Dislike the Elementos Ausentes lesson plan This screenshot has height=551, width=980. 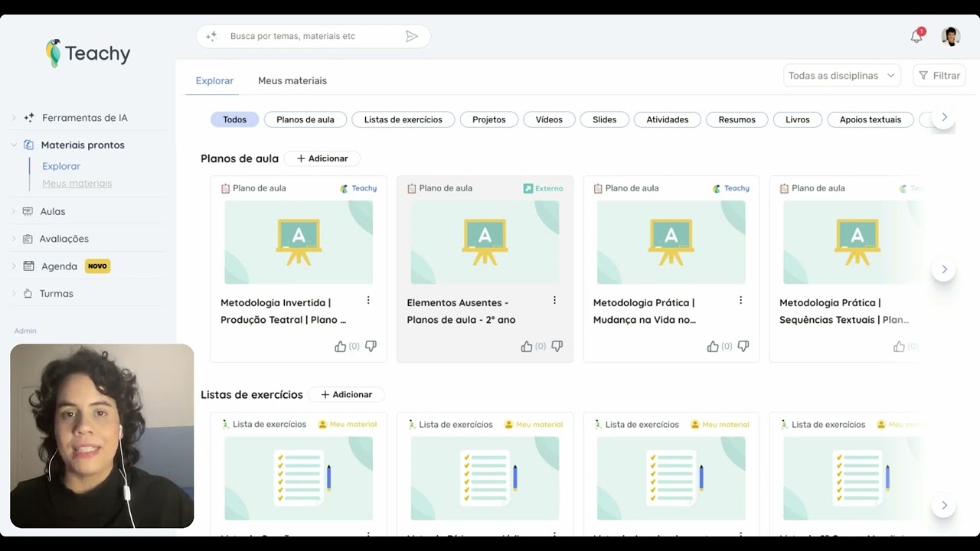pyautogui.click(x=557, y=347)
